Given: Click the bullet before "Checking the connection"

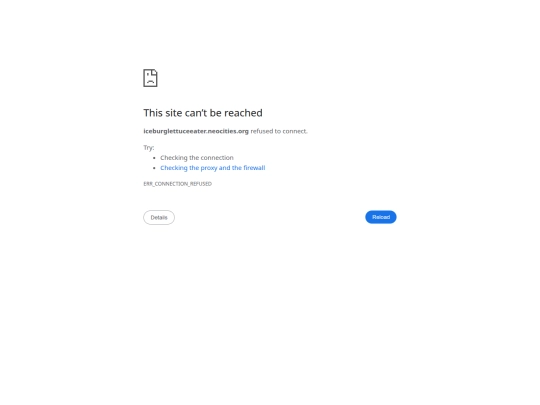Looking at the screenshot, I should pos(154,158).
